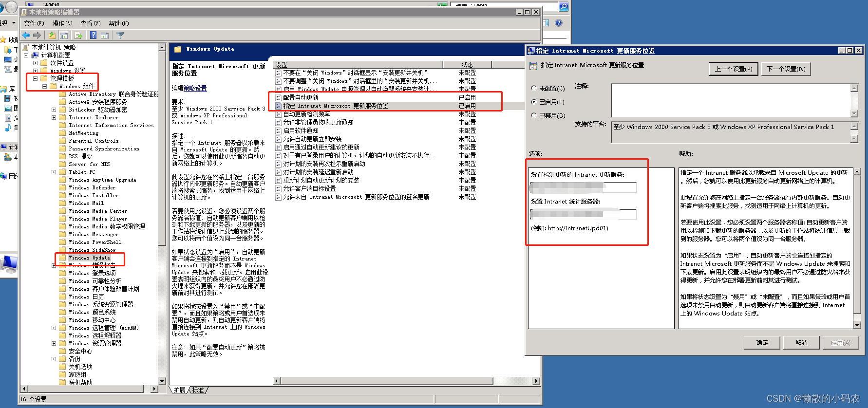
Task: Switch to the 扩展 tab
Action: [x=180, y=390]
